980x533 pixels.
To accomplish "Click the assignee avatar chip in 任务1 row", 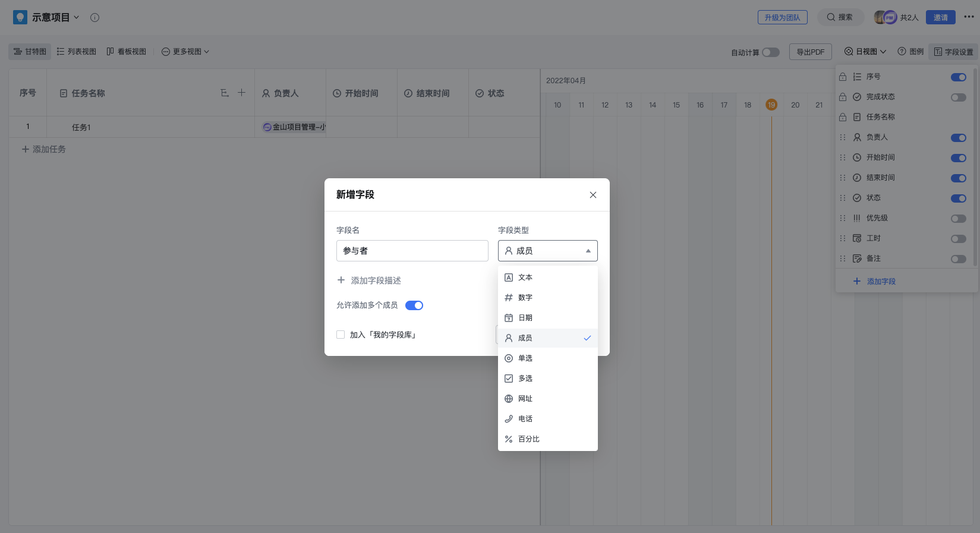I will [294, 127].
